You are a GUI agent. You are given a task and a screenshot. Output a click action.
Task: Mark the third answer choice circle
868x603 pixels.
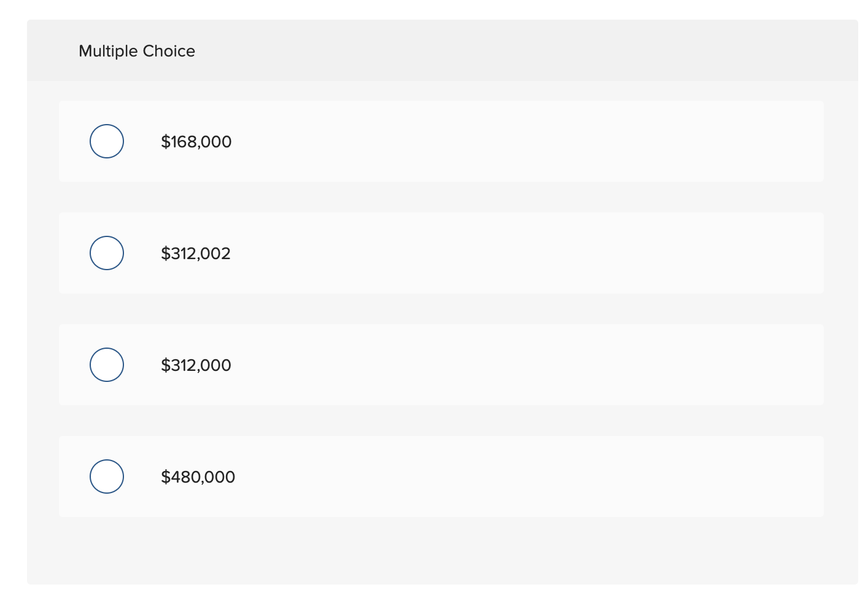107,365
